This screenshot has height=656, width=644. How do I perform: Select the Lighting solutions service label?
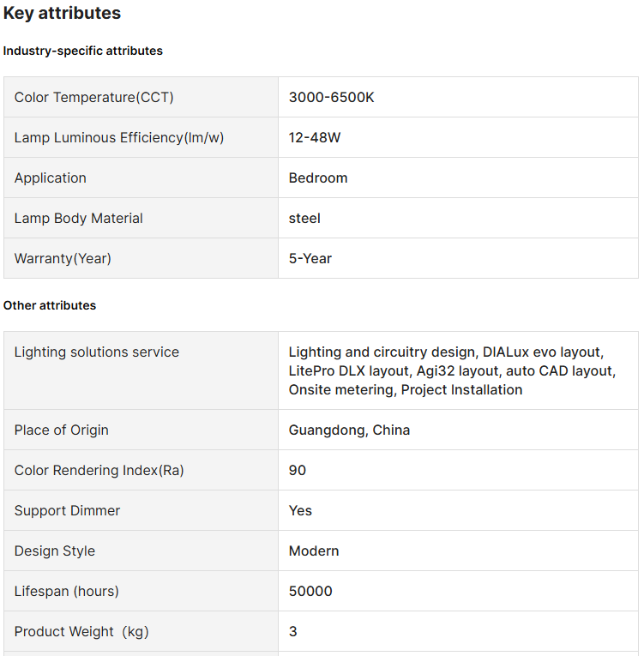(x=97, y=352)
